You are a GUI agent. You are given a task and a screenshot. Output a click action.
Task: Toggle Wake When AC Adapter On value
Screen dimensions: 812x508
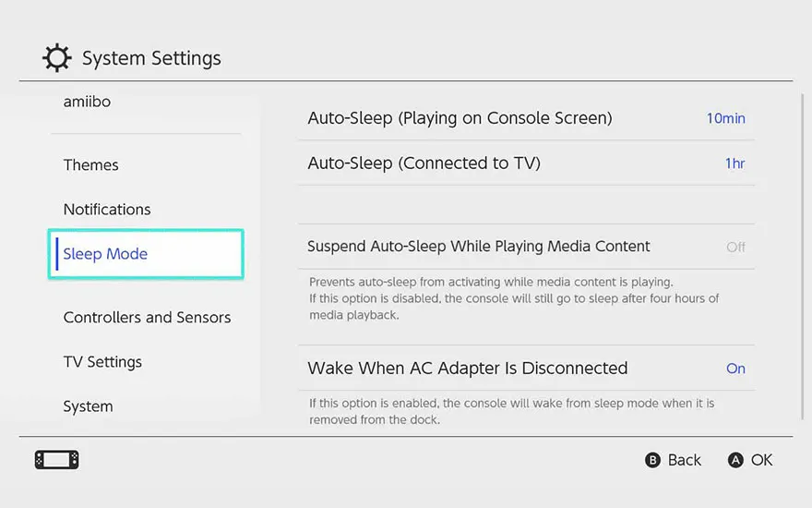click(x=735, y=369)
